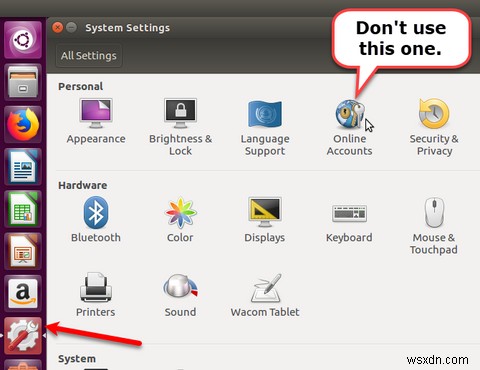Click the Displays label text
Screen dimensions: 480x370
pyautogui.click(x=265, y=238)
